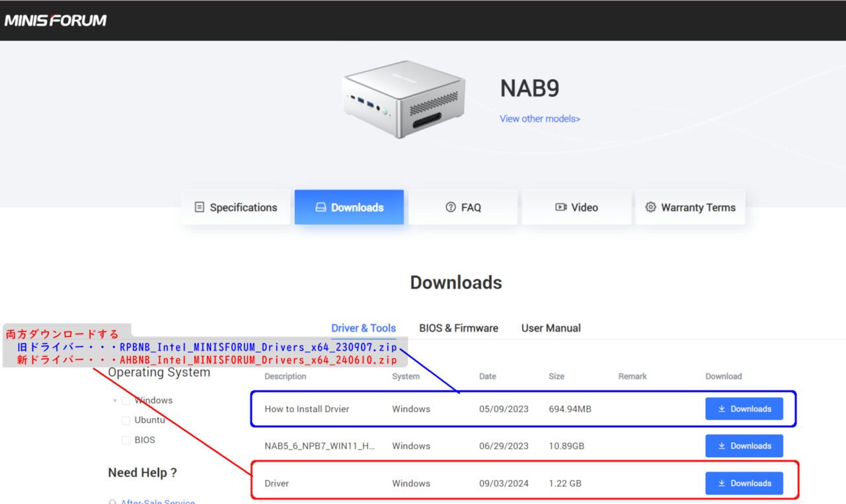846x504 pixels.
Task: Select the Downloads tab button
Action: pyautogui.click(x=349, y=207)
